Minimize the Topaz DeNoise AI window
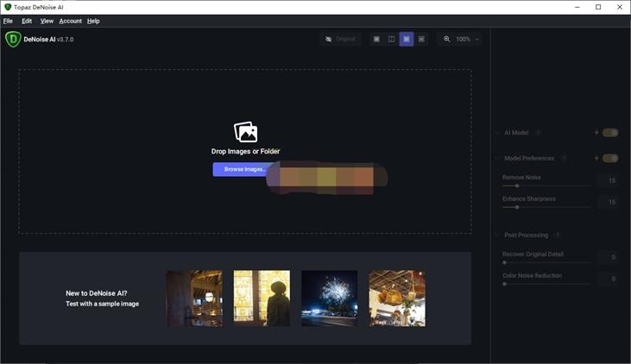The width and height of the screenshot is (631, 364). point(577,7)
